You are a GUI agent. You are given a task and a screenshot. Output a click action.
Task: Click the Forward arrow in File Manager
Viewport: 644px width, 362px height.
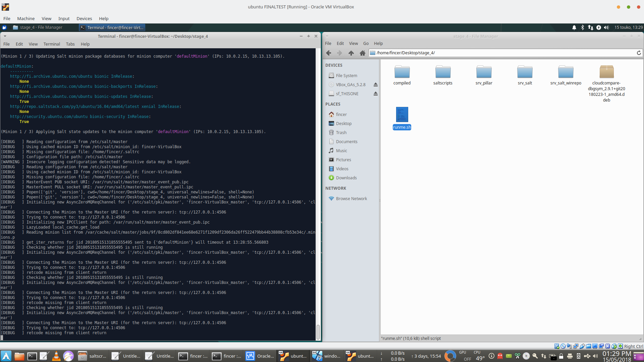pos(339,53)
